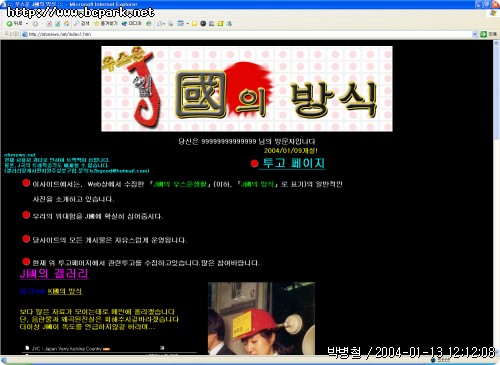Open the Media (미디어) toolbar button
The image size is (500, 365).
pos(132,23)
